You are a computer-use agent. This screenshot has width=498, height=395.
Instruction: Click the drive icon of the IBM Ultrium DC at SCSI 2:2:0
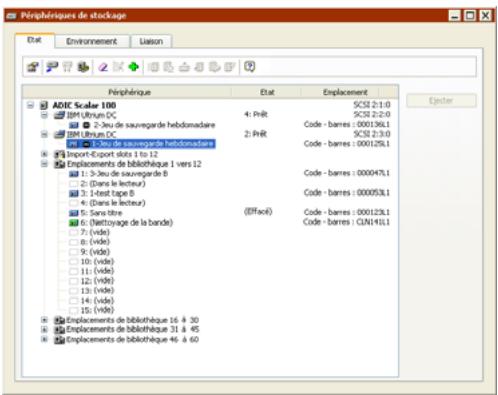59,115
